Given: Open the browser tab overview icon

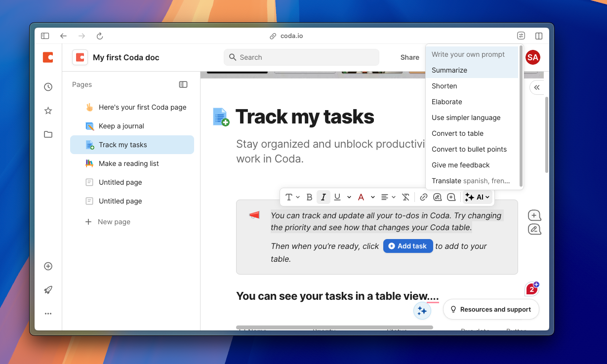Looking at the screenshot, I should 521,36.
